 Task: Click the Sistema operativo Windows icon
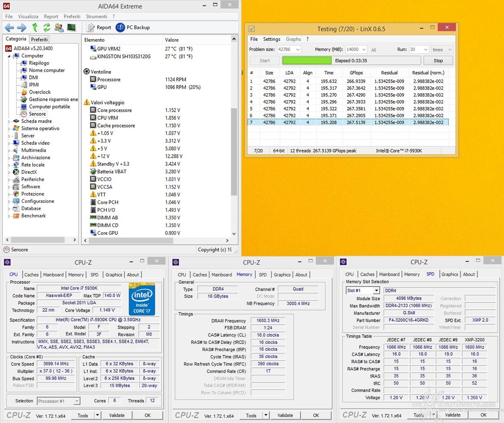point(16,128)
